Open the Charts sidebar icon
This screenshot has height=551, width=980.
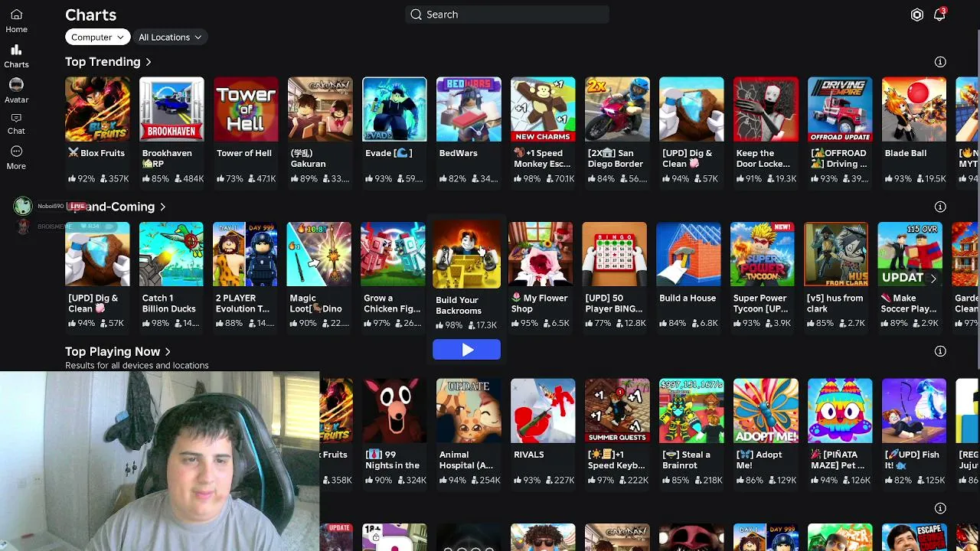click(16, 50)
